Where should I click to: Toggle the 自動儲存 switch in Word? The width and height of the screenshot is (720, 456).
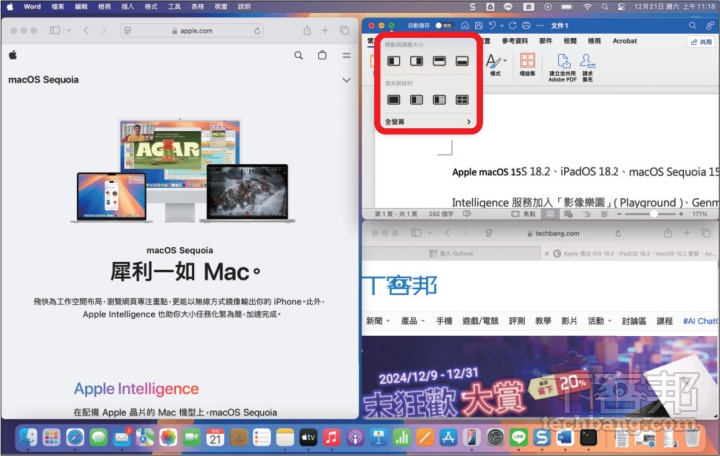click(x=444, y=26)
